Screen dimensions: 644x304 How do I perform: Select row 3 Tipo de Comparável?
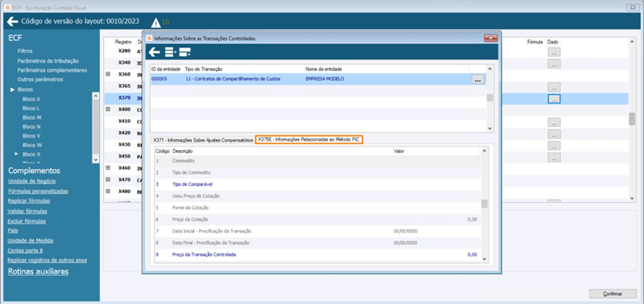317,184
